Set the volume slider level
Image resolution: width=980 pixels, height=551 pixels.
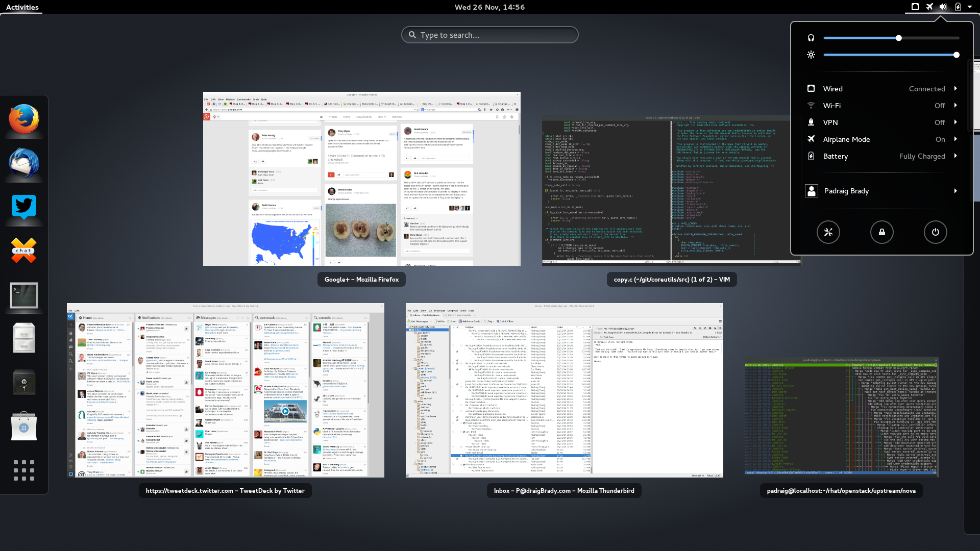coord(891,38)
